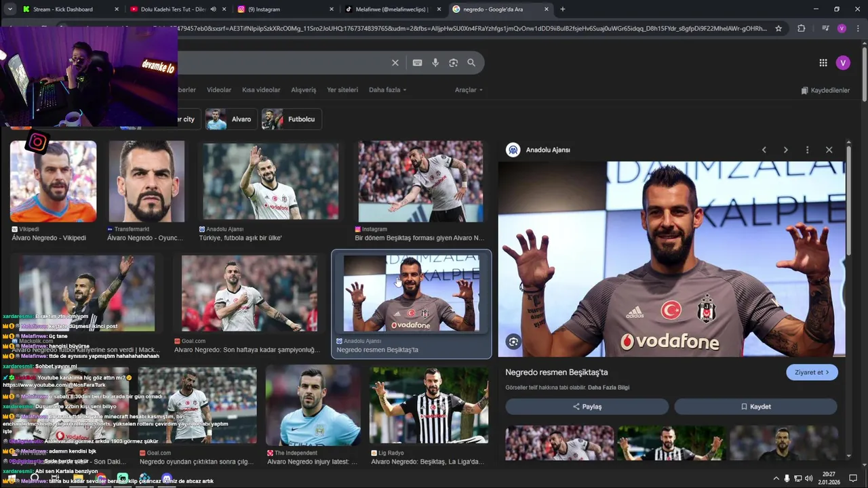The height and width of the screenshot is (488, 868).
Task: Bookmark this page with the star
Action: click(778, 28)
